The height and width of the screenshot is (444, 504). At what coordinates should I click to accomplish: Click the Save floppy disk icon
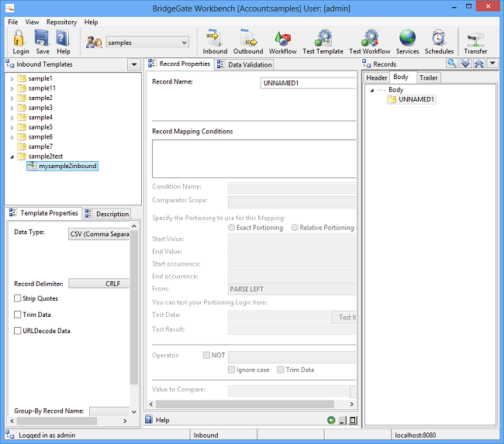click(42, 38)
